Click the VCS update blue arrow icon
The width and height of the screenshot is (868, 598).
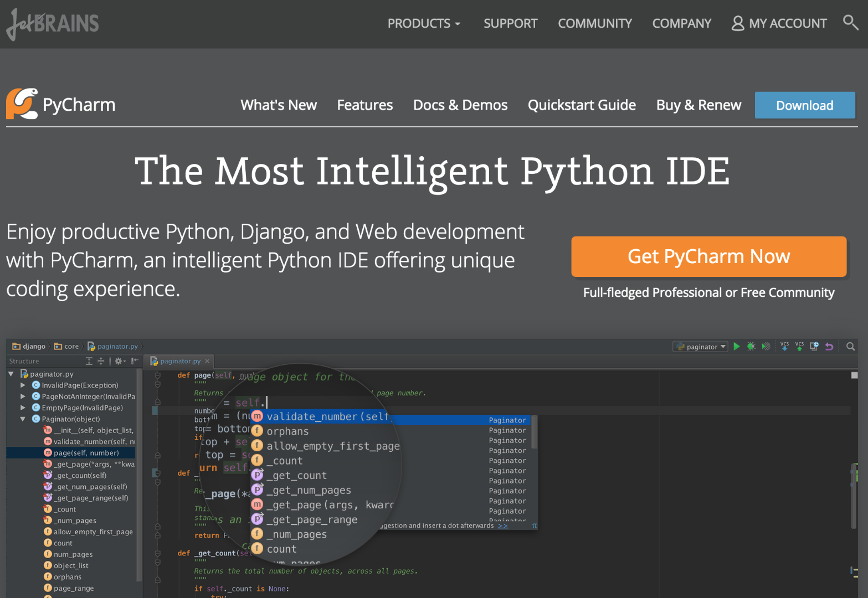[x=784, y=347]
